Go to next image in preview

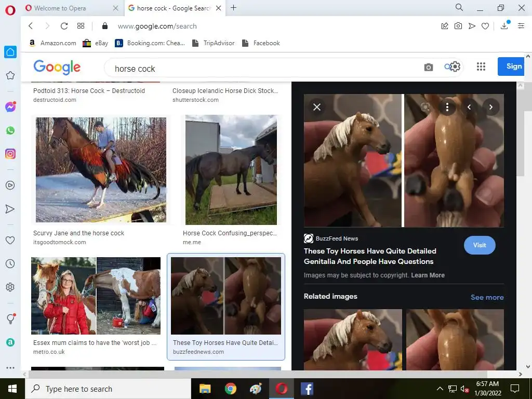(491, 107)
